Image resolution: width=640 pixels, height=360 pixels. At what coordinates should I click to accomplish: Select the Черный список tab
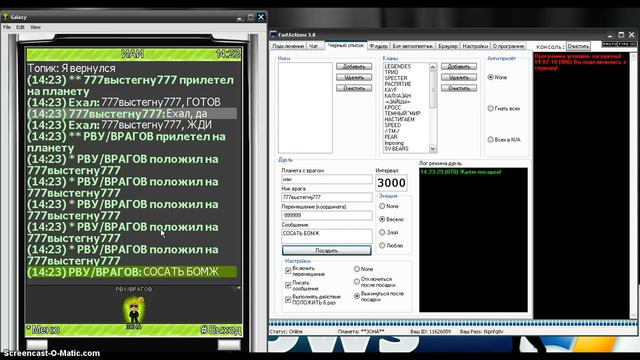346,45
